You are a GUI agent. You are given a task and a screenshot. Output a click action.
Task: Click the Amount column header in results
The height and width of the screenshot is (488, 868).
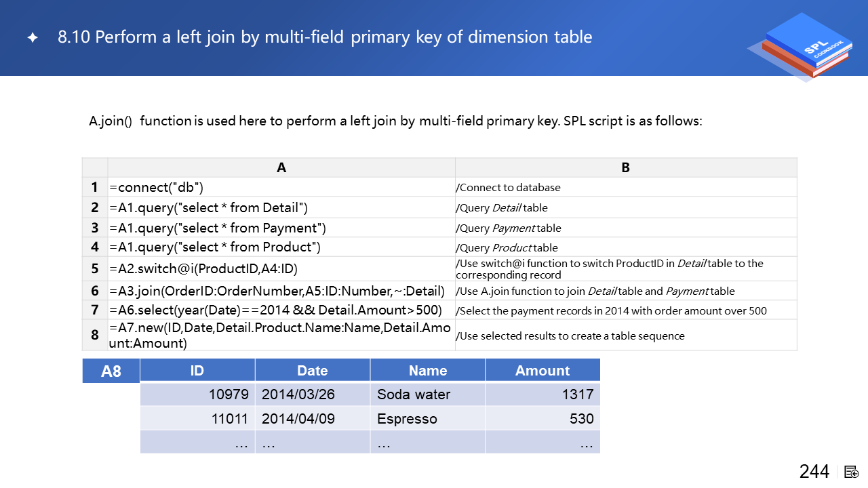coord(542,371)
